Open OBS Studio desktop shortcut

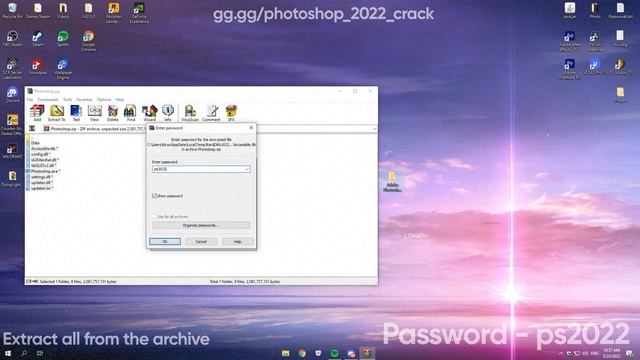[x=12, y=39]
